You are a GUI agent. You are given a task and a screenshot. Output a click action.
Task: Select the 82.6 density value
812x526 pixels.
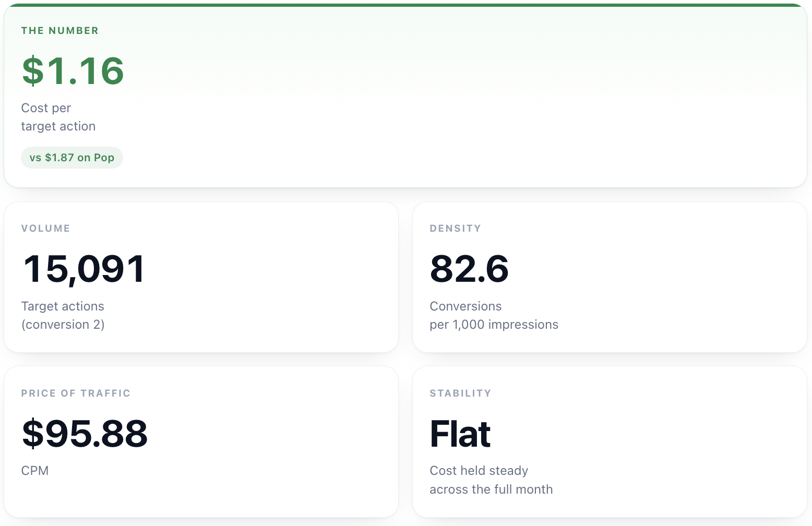469,269
